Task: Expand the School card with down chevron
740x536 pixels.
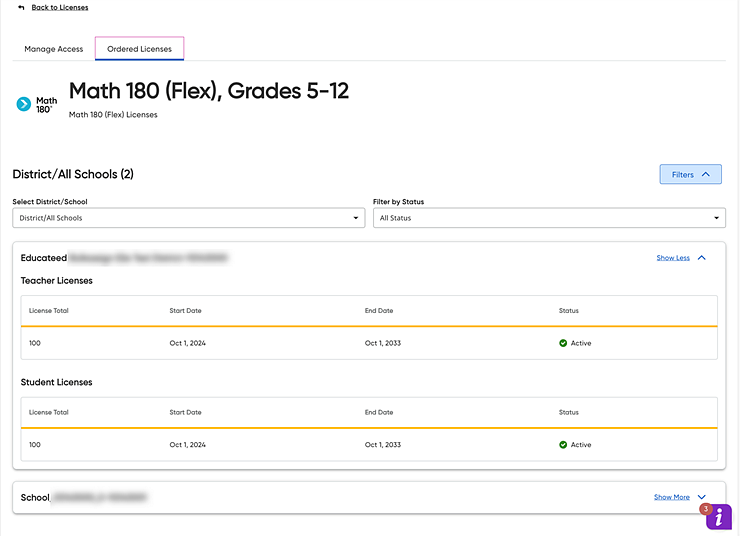Action: (702, 497)
